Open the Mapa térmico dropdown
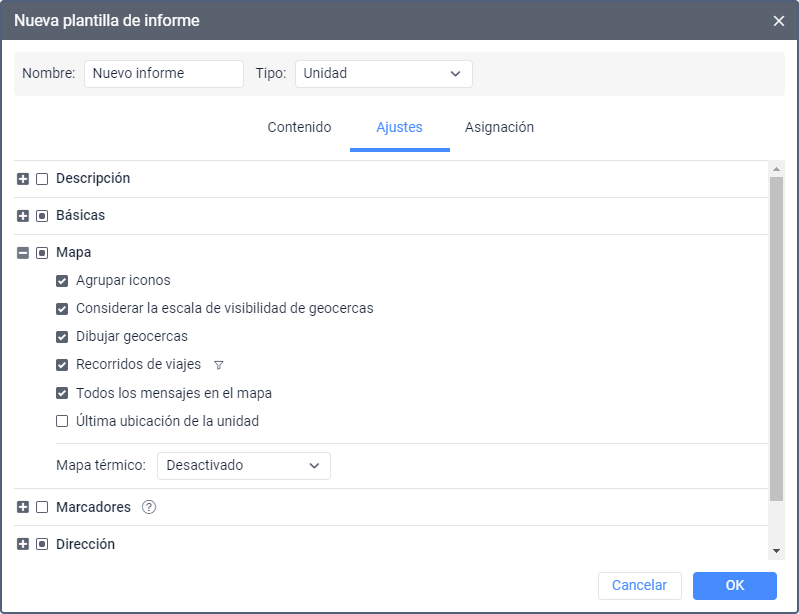 click(x=243, y=466)
